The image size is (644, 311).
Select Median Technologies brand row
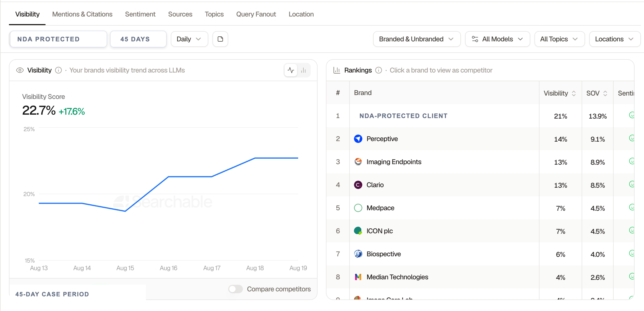[x=480, y=277]
